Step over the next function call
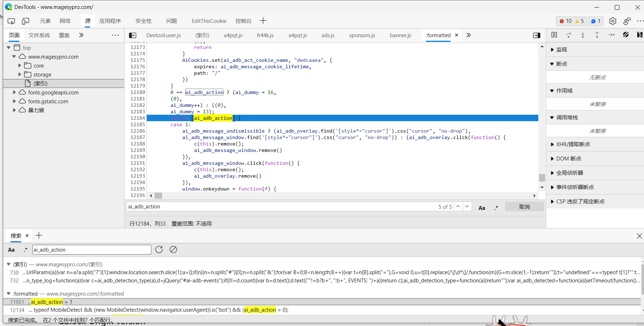 (x=568, y=35)
